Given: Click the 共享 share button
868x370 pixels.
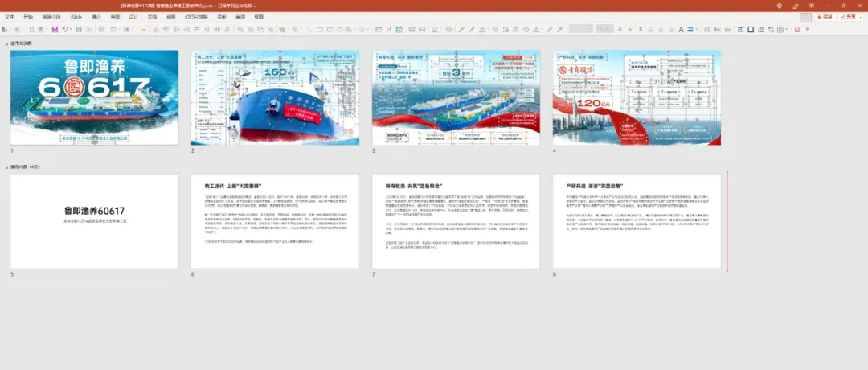Looking at the screenshot, I should pos(850,17).
